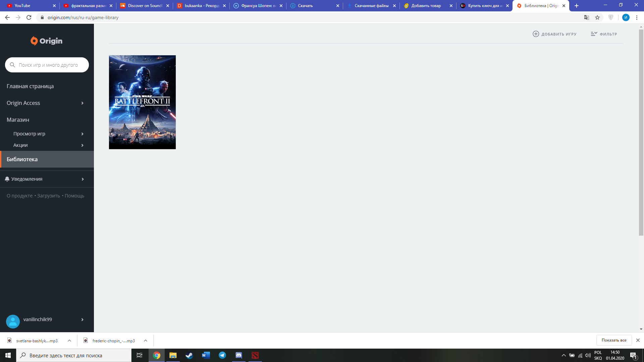The height and width of the screenshot is (362, 644).
Task: Open options for svetlana-bashlyk mp3 download
Action: (x=69, y=341)
